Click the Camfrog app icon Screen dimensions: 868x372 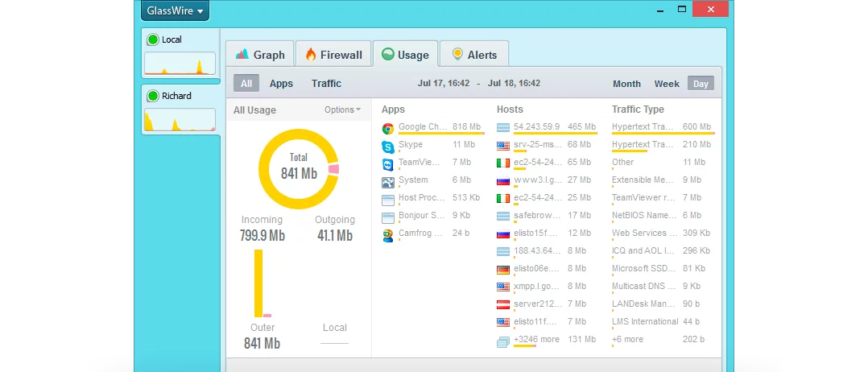(x=388, y=234)
